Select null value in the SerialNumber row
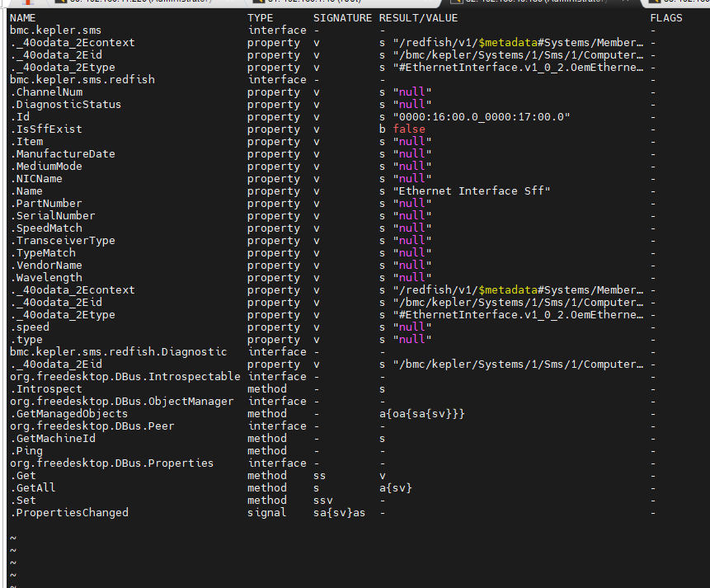 click(412, 216)
